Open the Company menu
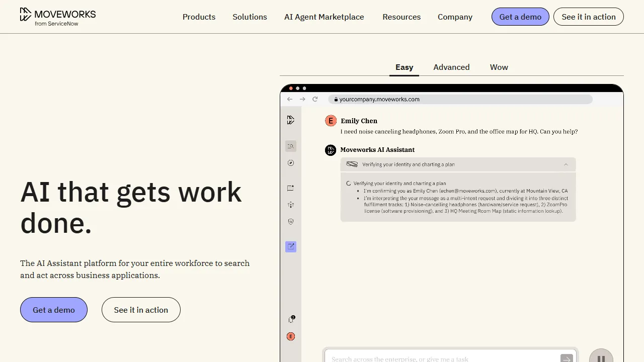The image size is (644, 362). coord(455,17)
